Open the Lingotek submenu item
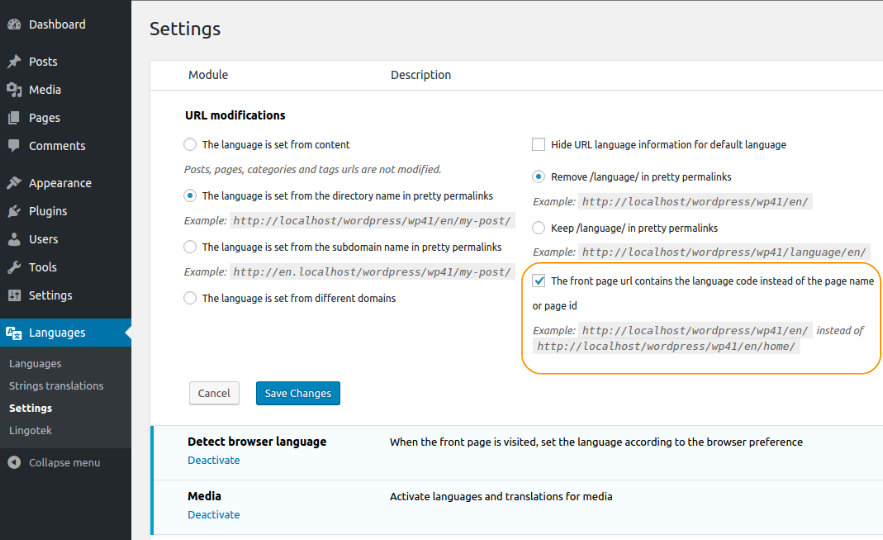The width and height of the screenshot is (883, 540). click(30, 430)
